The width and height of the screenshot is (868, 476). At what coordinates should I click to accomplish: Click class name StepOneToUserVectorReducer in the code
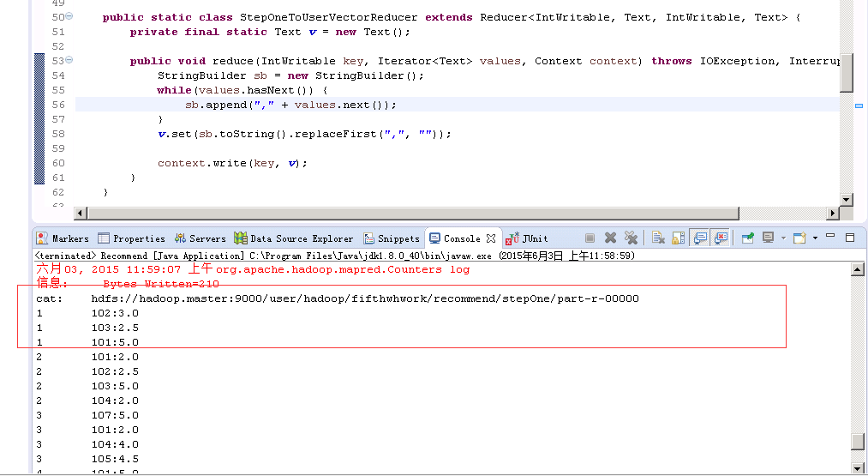click(x=329, y=17)
